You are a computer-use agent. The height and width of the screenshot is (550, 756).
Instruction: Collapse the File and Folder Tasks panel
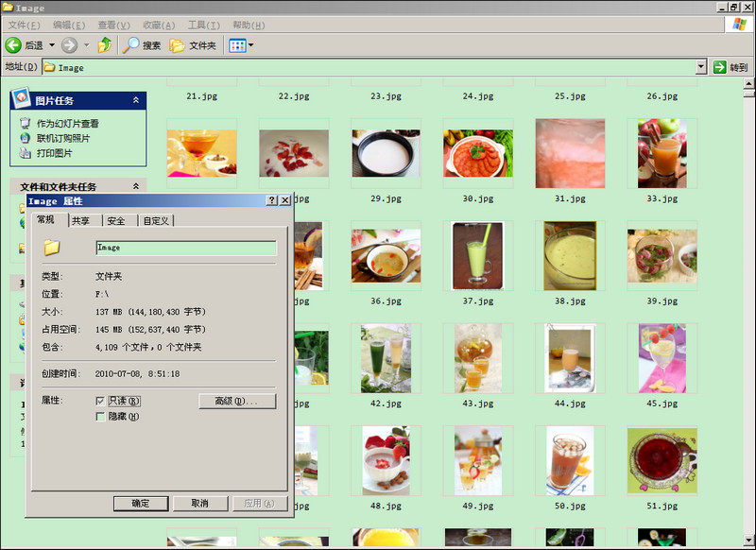click(136, 186)
